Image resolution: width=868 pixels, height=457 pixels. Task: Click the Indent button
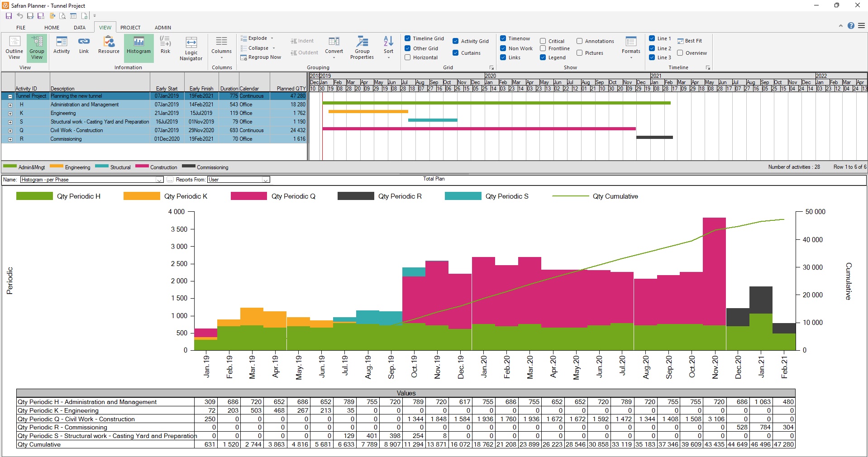click(x=302, y=41)
